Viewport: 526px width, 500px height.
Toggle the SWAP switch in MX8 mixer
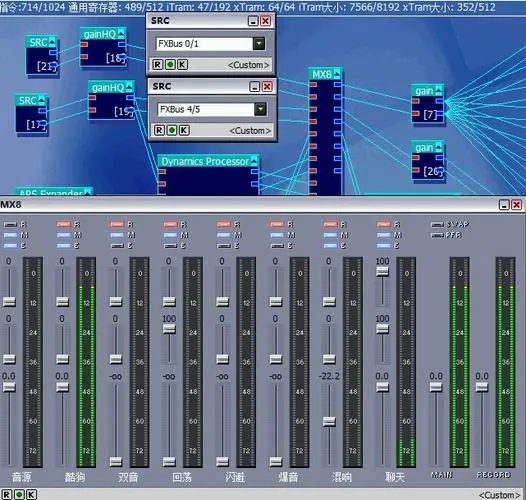click(x=437, y=224)
